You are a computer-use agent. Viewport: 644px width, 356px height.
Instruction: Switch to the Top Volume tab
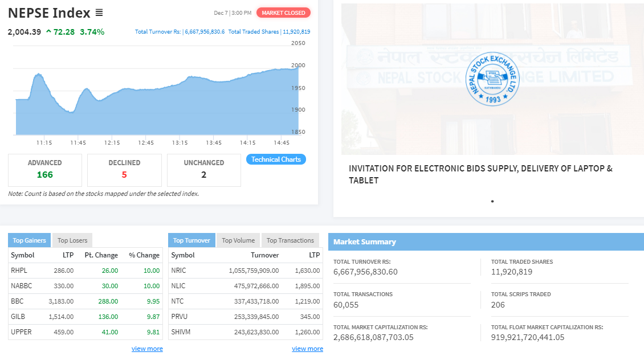[x=238, y=240]
